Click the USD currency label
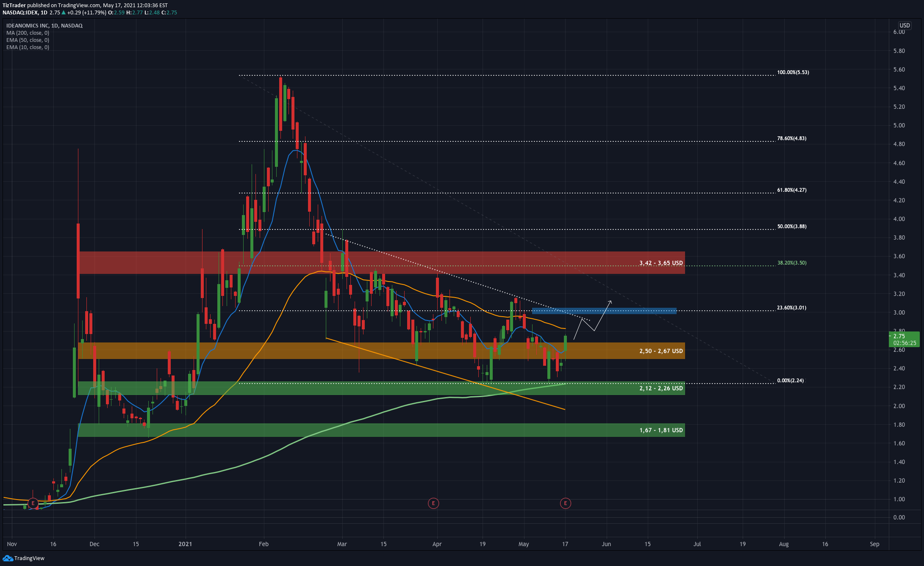Image resolution: width=924 pixels, height=566 pixels. 905,25
